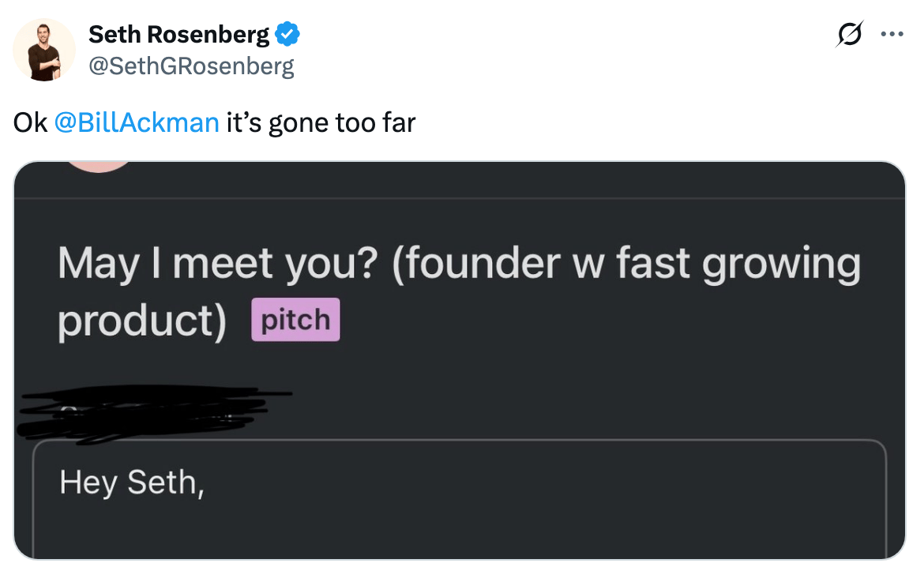Viewport: 924px width, 578px height.
Task: Follow the @BillAckman mention link
Action: (137, 122)
